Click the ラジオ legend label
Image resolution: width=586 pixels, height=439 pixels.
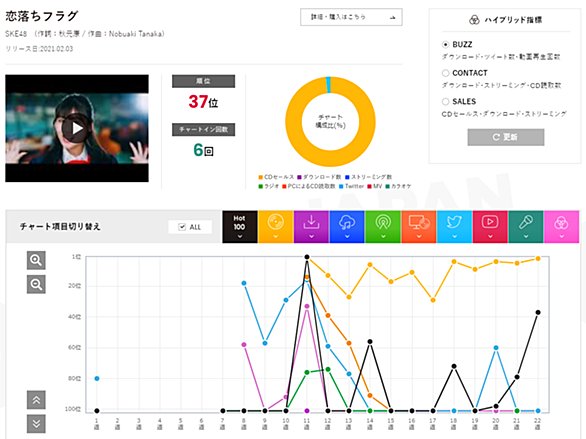coord(271,186)
